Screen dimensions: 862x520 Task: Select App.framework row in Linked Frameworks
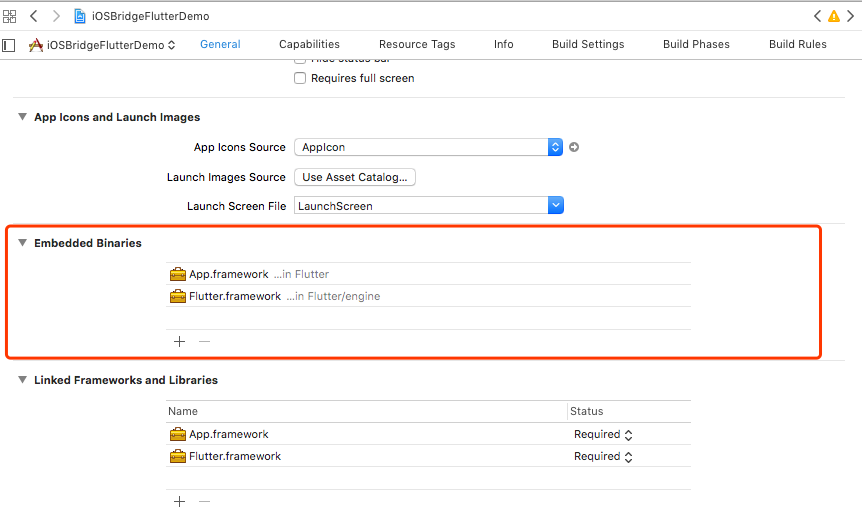pyautogui.click(x=428, y=434)
